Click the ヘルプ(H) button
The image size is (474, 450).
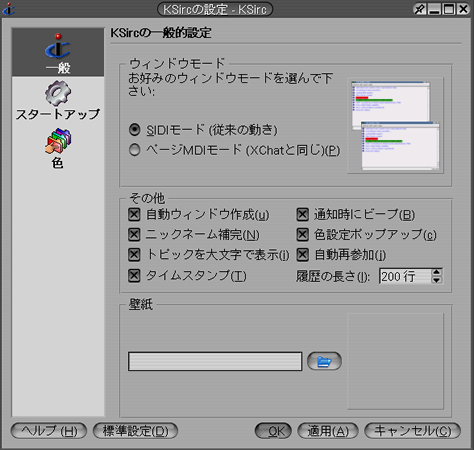pos(49,431)
